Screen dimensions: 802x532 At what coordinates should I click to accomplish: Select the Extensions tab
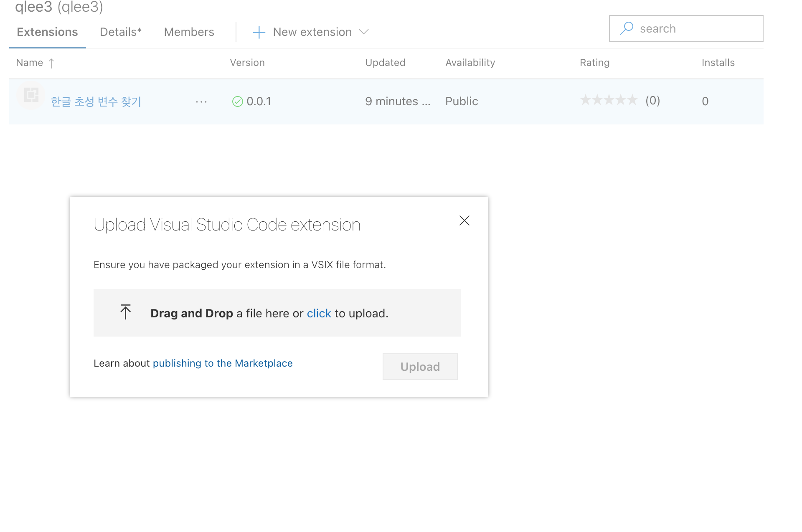pos(47,32)
